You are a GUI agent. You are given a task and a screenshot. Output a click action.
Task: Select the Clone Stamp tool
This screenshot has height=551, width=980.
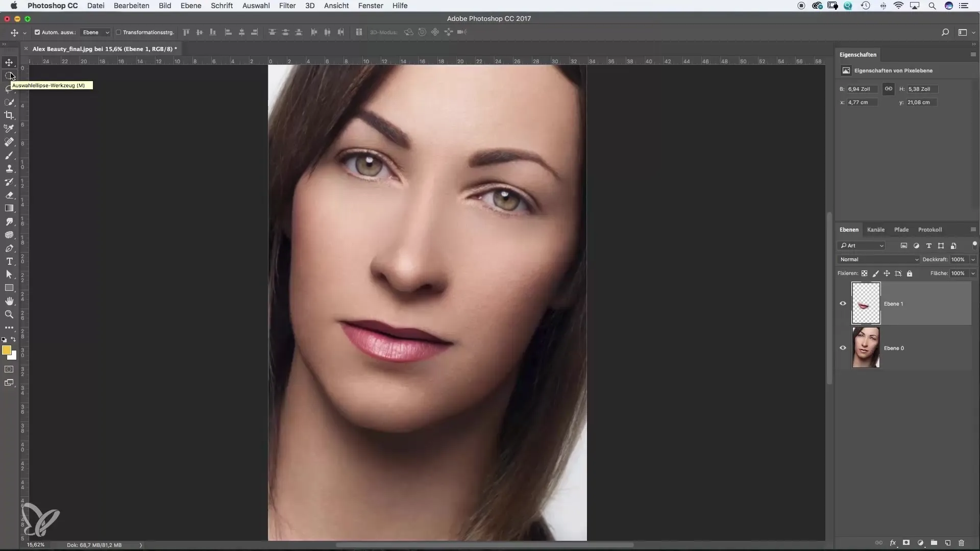[x=9, y=168]
